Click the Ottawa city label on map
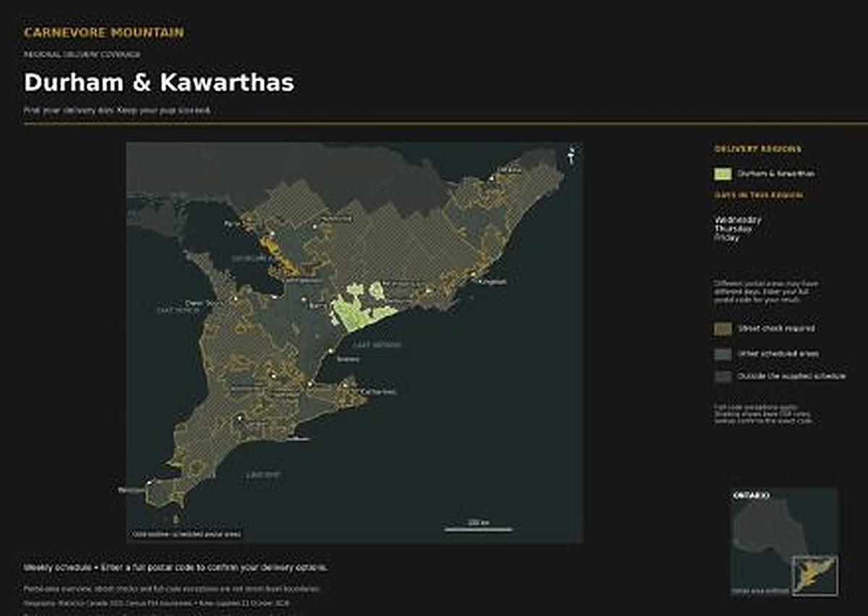868x616 pixels. tap(511, 170)
